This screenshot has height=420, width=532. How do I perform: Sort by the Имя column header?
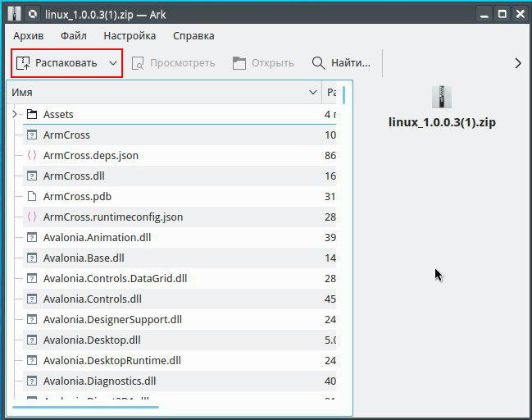click(164, 93)
